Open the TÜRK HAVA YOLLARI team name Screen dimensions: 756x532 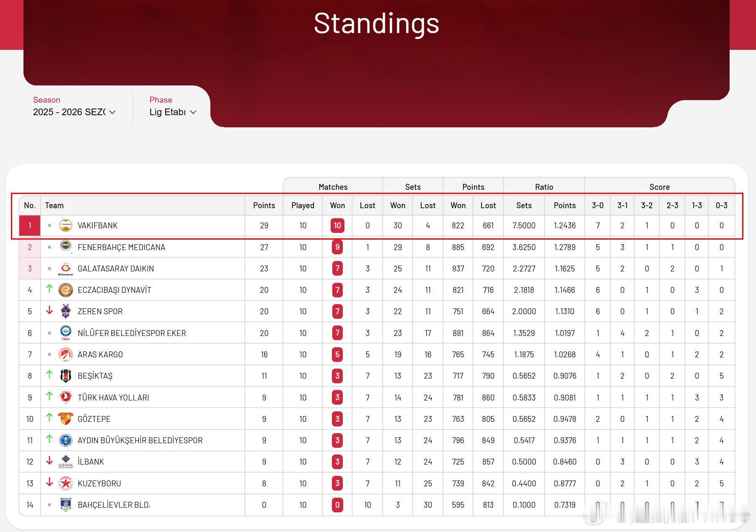114,398
